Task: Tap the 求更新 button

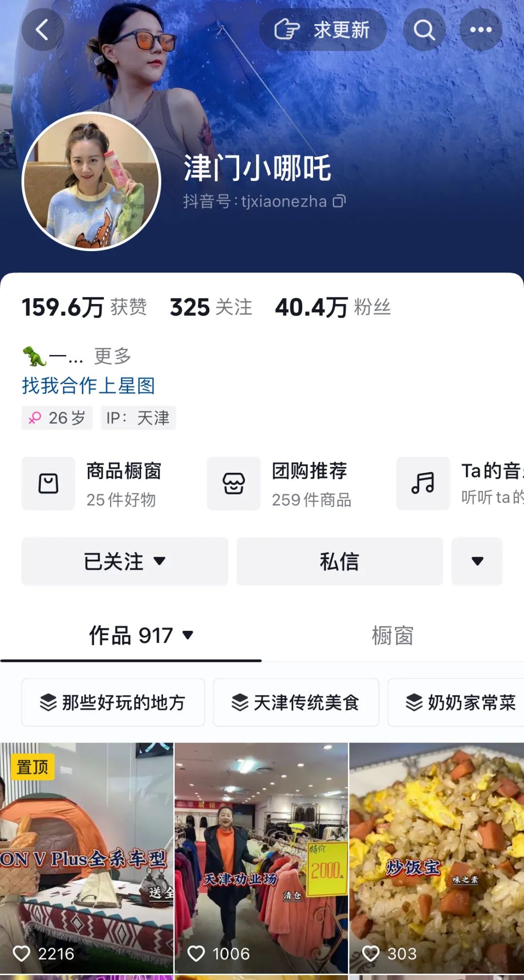Action: point(323,30)
